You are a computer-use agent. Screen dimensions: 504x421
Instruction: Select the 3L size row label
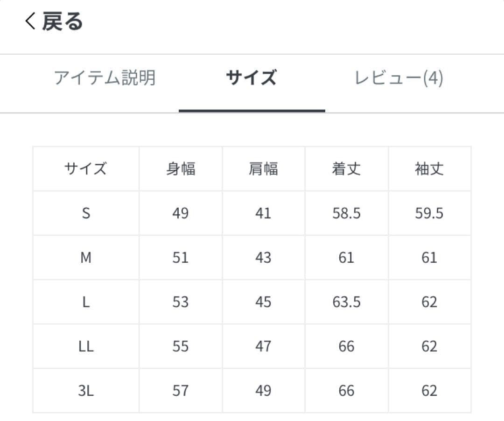tap(85, 390)
